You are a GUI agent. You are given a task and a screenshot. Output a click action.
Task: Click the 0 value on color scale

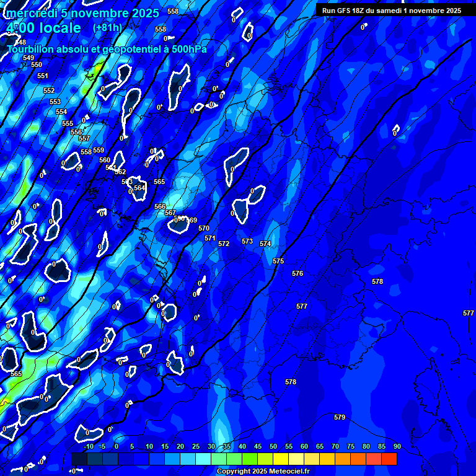(116, 447)
